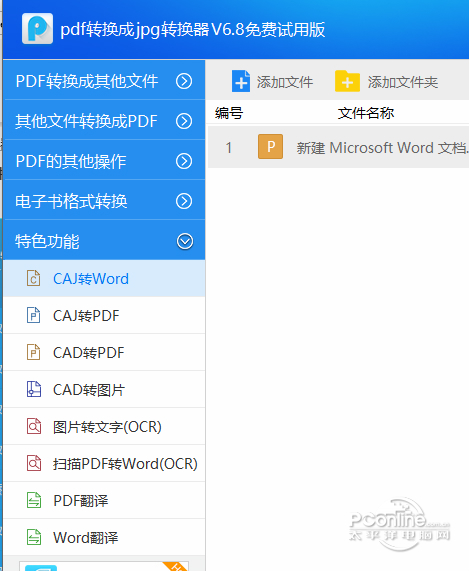Viewport: 469px width, 571px height.
Task: Click the CAD转图片 icon
Action: [34, 389]
